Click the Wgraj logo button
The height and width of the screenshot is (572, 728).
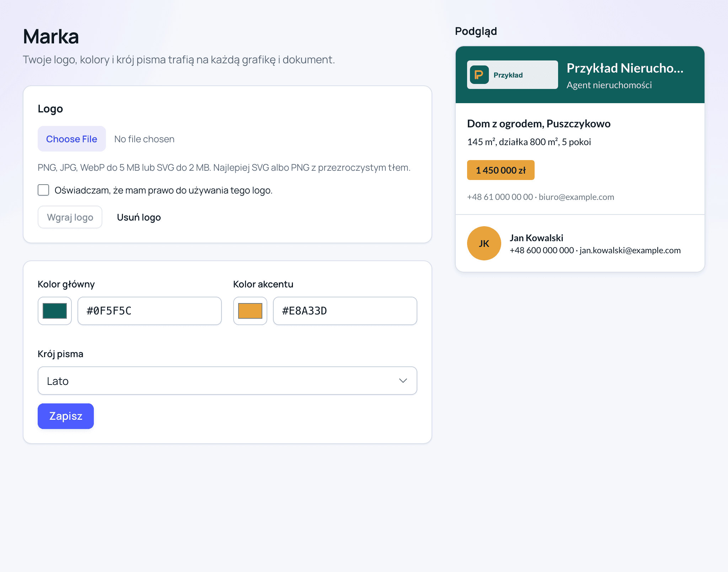click(70, 217)
